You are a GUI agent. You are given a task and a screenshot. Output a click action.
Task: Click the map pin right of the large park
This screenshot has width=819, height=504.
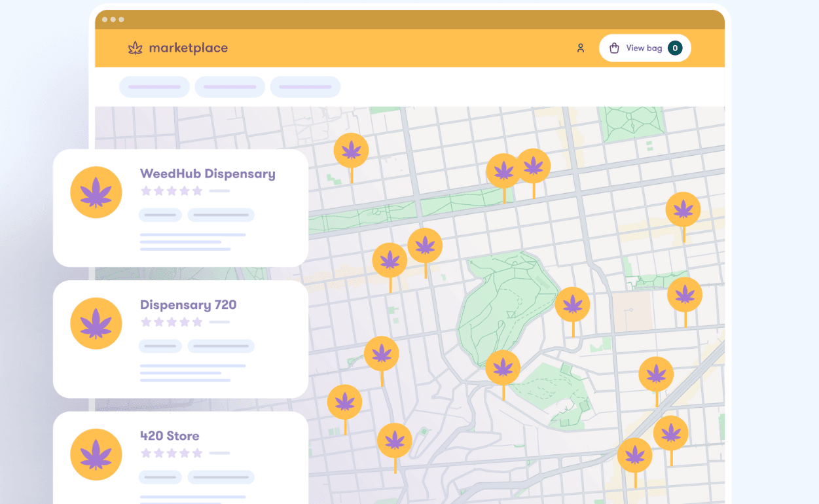click(573, 304)
